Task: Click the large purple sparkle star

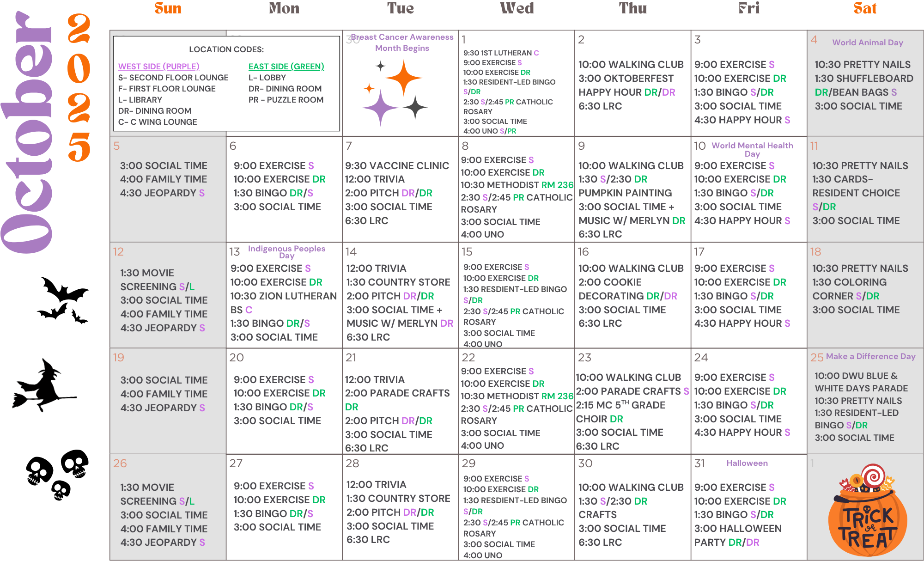Action: coord(380,108)
